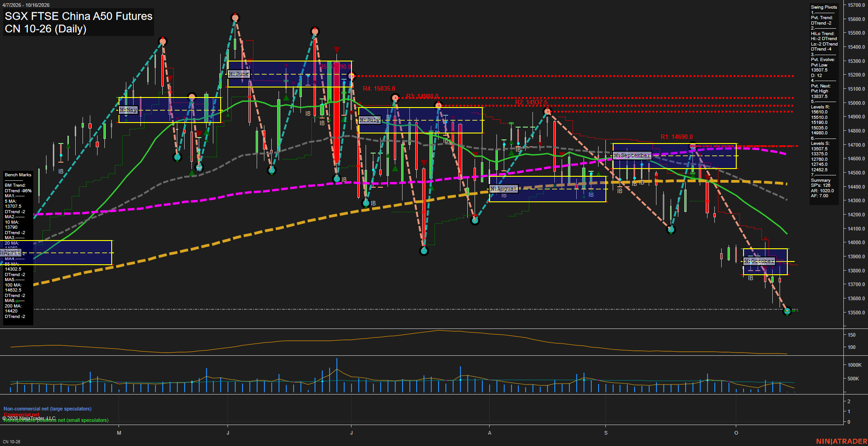Click the Bench Marks panel heading
Viewport: 868px width, 446px height.
[x=18, y=175]
